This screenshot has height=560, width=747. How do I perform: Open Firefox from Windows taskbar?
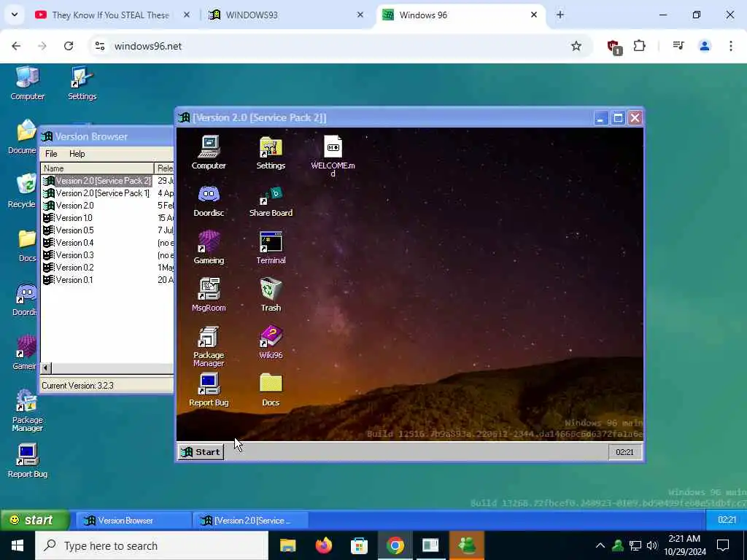[x=323, y=545]
